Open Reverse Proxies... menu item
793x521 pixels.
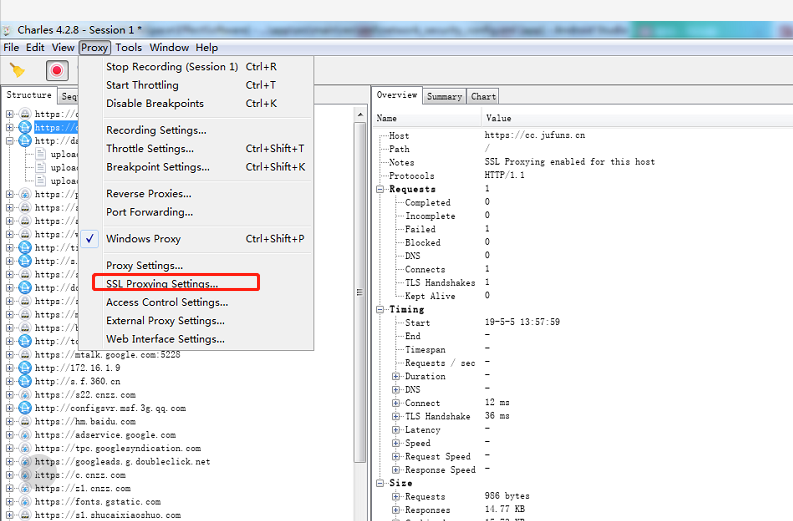[x=196, y=194]
